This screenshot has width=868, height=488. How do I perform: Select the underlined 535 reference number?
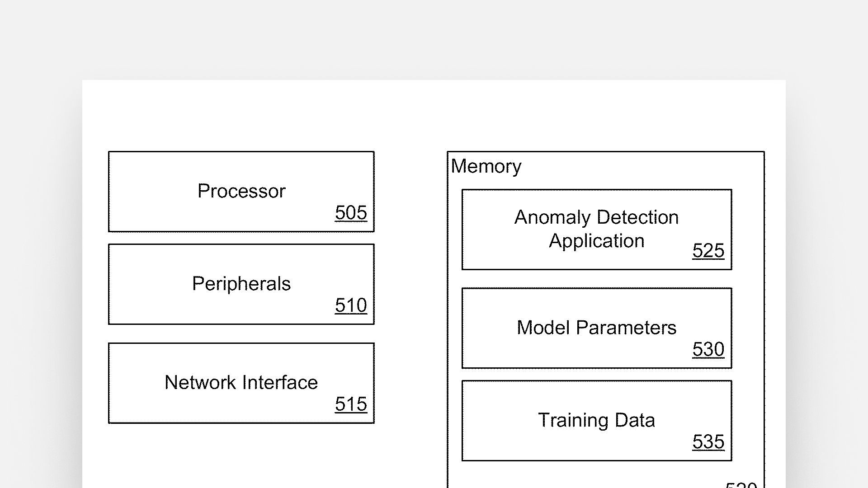708,442
